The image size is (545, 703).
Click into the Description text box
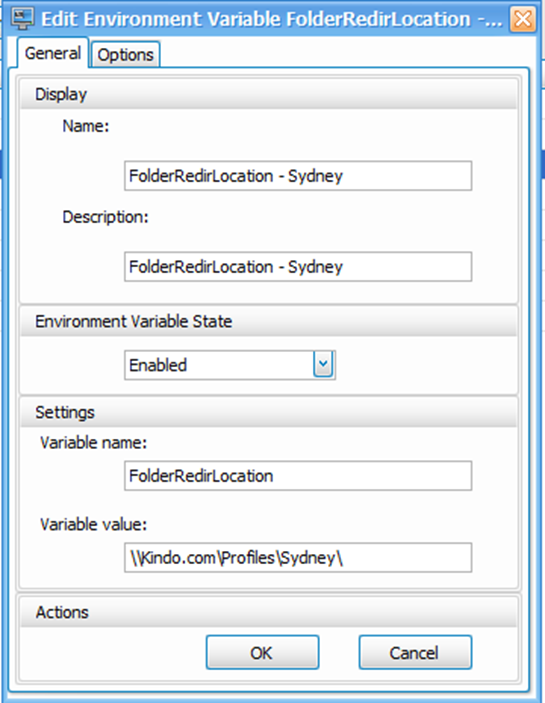coord(298,267)
